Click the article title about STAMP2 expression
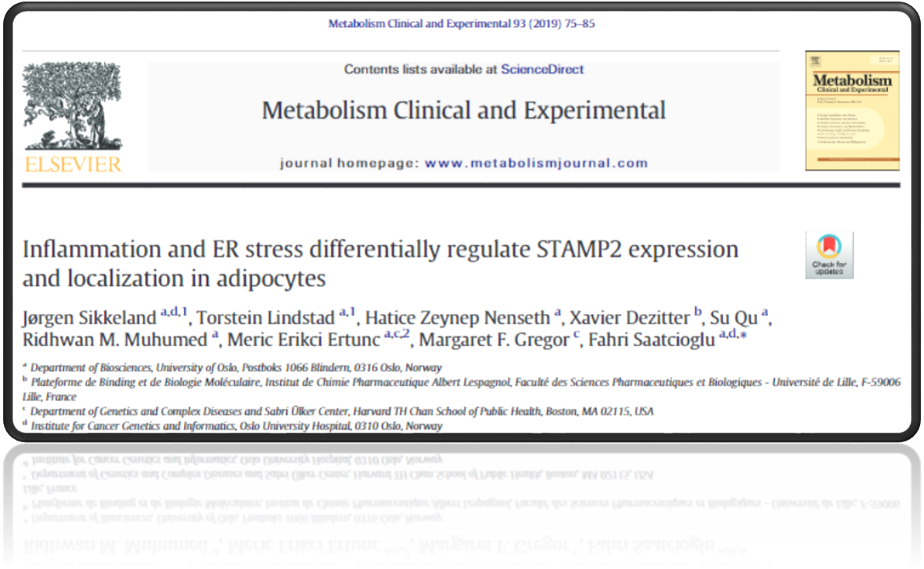The image size is (924, 569). [380, 263]
